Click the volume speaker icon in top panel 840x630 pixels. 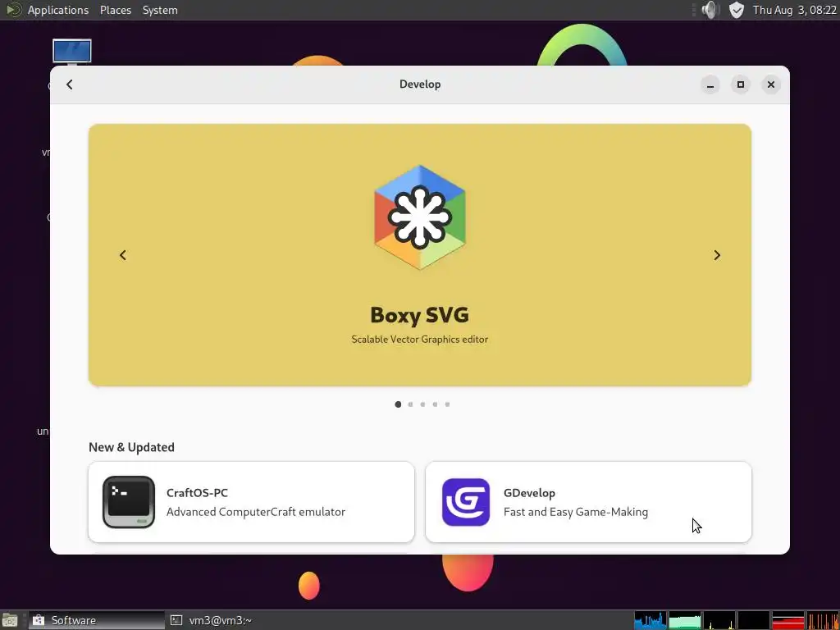pyautogui.click(x=710, y=10)
